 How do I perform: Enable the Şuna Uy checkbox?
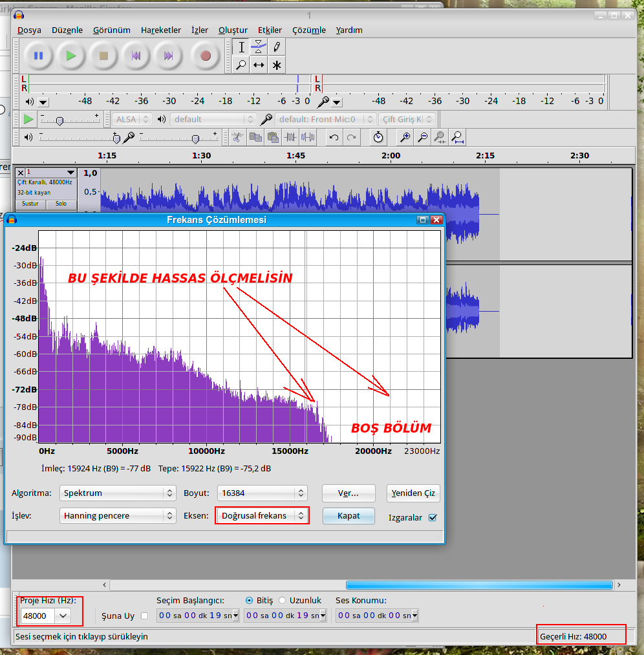(x=144, y=616)
